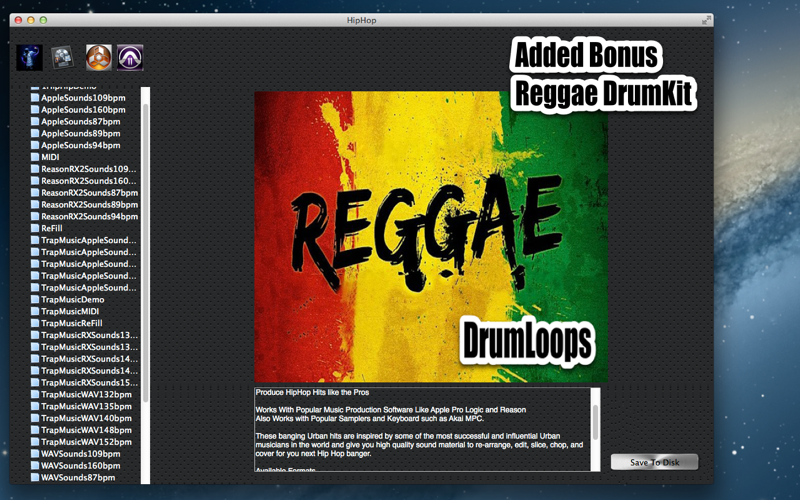
Task: Choose the TrapMusicWAV140bpm folder
Action: 81,418
